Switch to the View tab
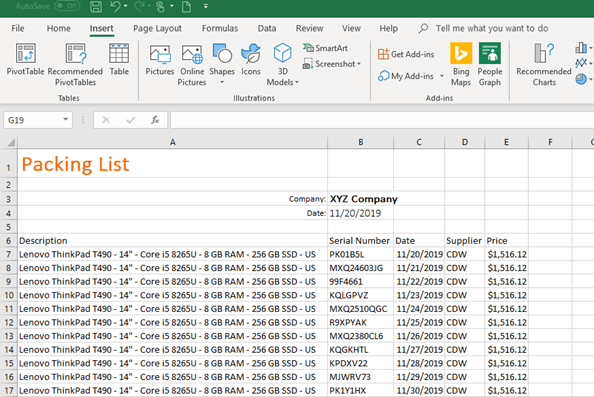Viewport: 594px width, 397px height. [351, 28]
